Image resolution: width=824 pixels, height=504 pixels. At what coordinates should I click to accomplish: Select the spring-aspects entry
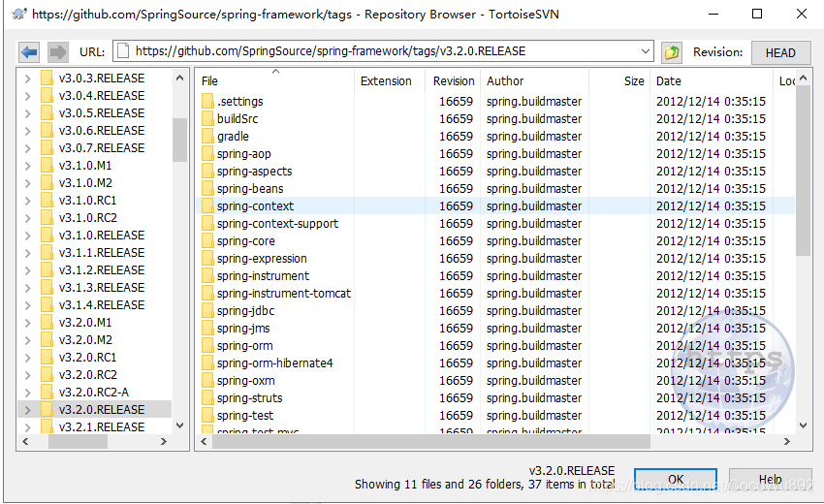point(254,171)
